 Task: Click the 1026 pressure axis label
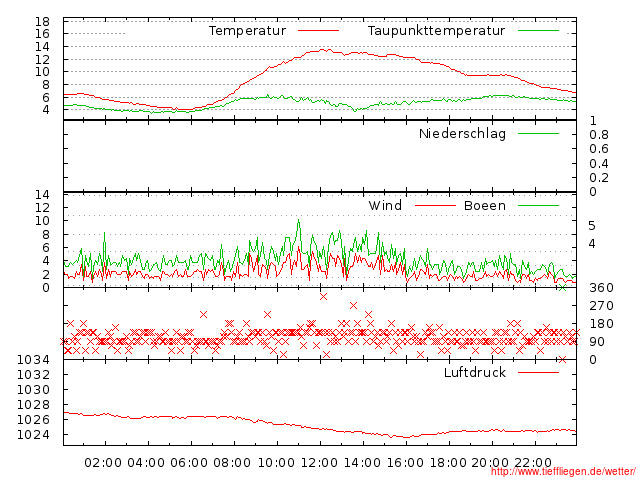coord(33,420)
